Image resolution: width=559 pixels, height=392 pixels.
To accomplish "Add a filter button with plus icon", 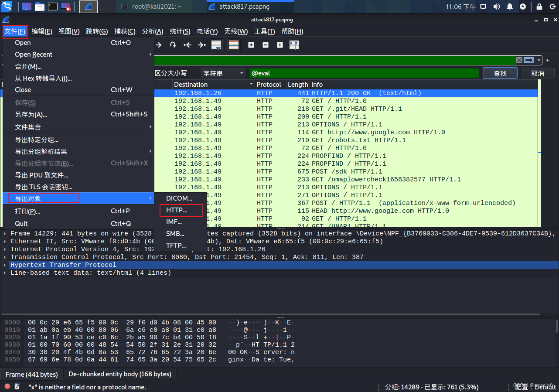I will pos(548,60).
